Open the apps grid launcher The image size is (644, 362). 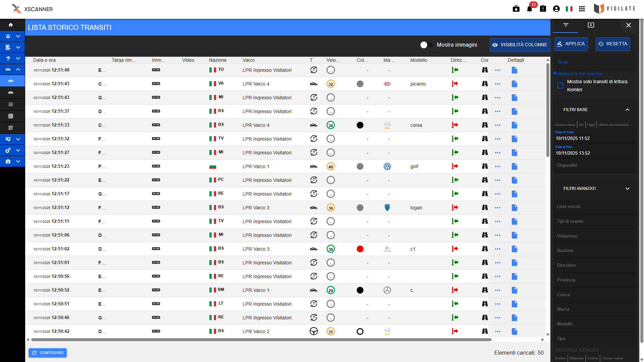coord(582,9)
